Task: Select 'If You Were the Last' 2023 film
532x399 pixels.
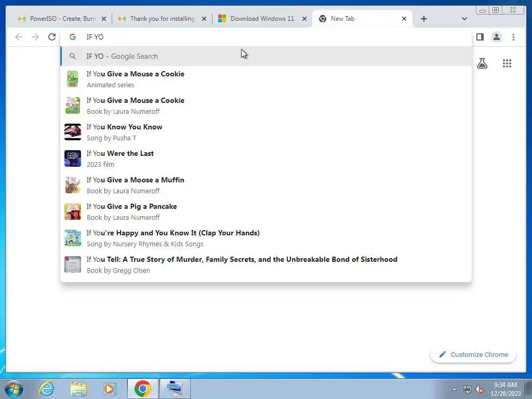Action: click(x=266, y=158)
